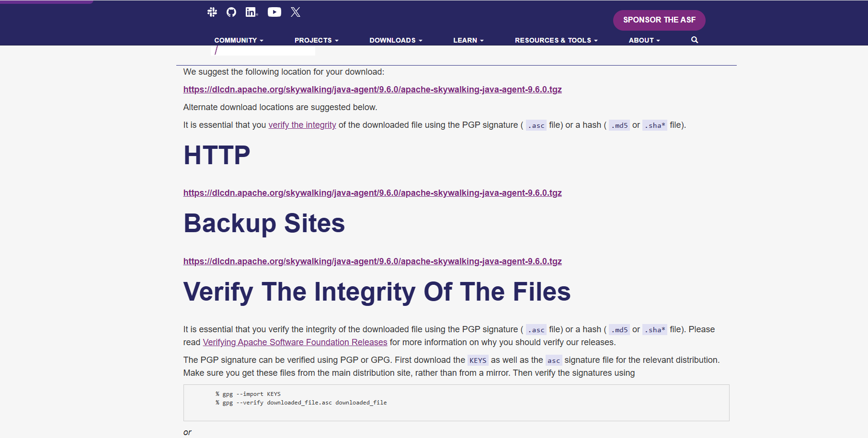
Task: Click 'We suggest the following location' text
Action: click(x=284, y=72)
